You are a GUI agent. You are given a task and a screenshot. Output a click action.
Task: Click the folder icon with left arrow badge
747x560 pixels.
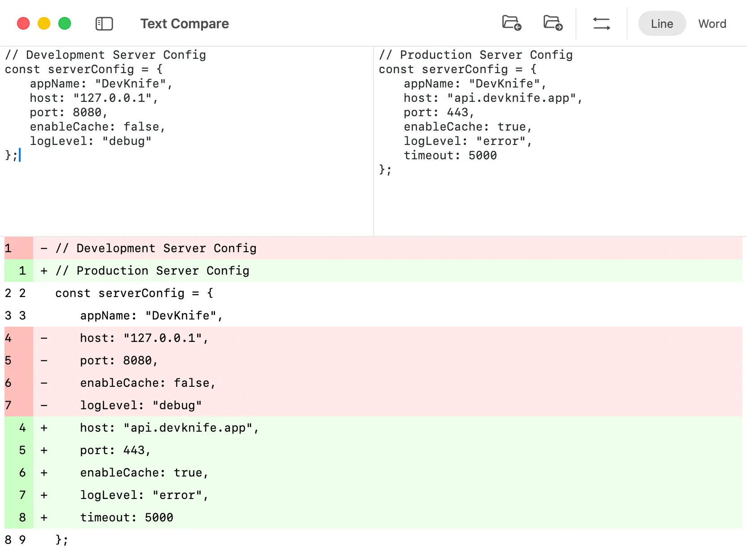point(511,23)
